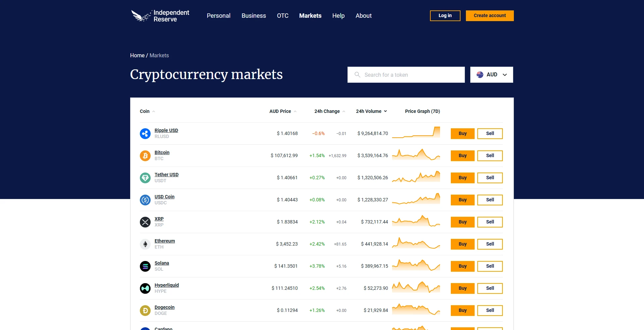Screen dimensions: 644x330
Task: Sell Hyperliquid
Action: pos(490,288)
